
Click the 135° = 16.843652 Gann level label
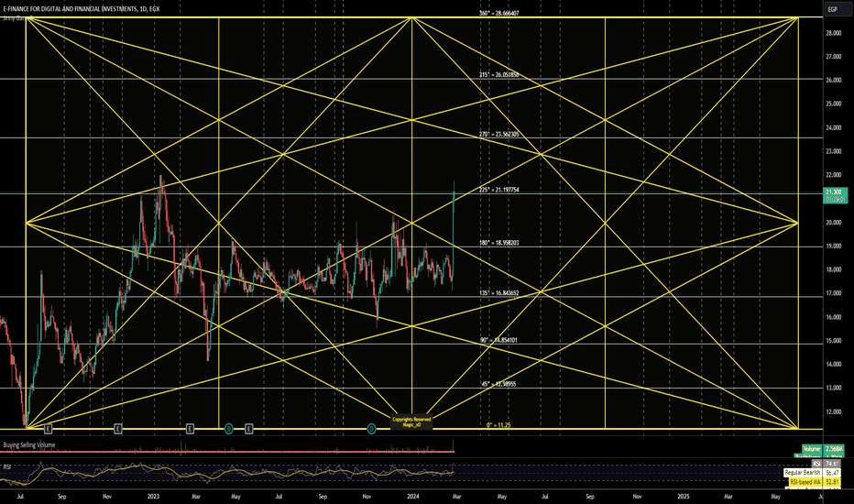pyautogui.click(x=498, y=293)
